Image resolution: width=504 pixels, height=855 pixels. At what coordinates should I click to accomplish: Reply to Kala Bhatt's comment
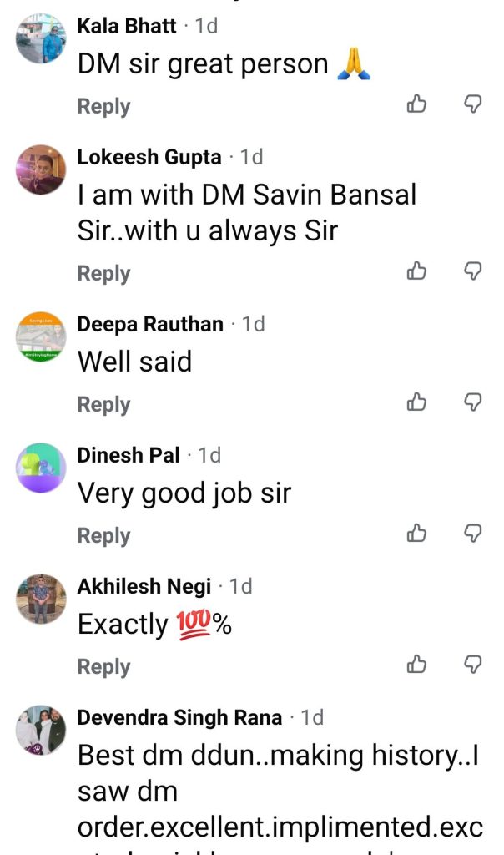pos(104,106)
